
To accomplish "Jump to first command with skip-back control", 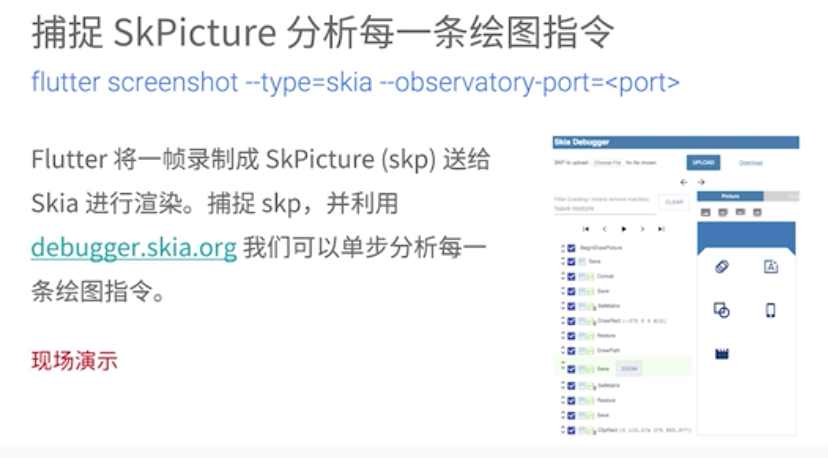I will (x=586, y=229).
